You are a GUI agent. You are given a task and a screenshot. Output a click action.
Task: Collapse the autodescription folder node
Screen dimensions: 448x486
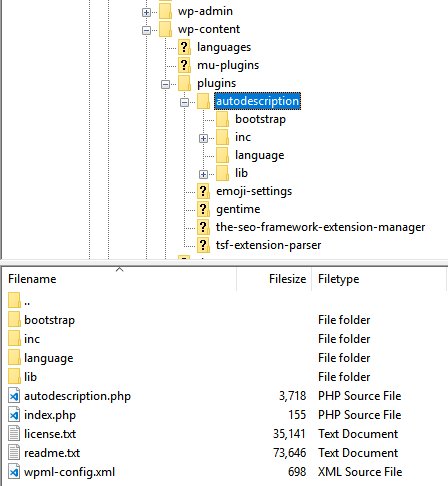click(184, 102)
